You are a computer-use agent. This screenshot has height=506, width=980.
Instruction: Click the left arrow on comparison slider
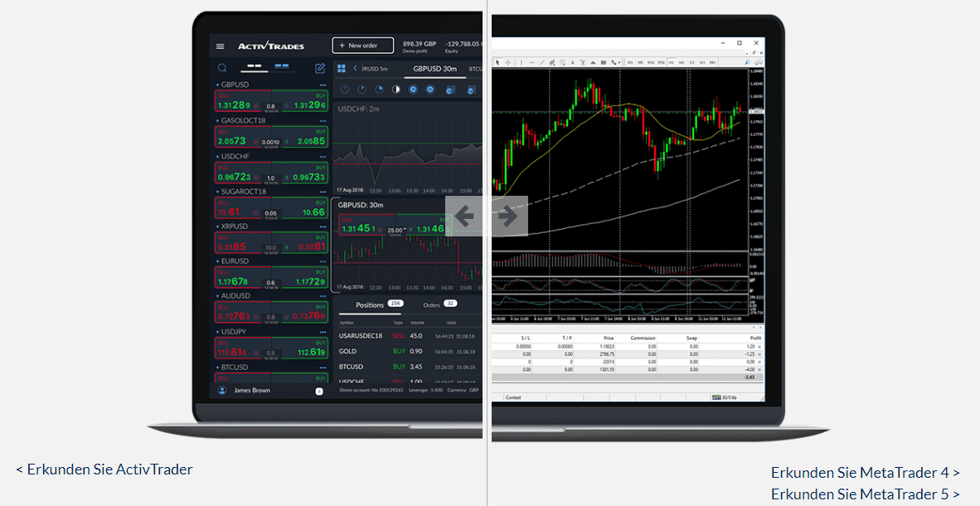tap(463, 217)
